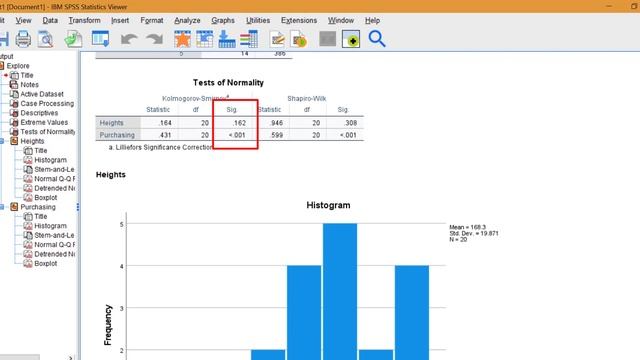Open the Variables icon with colored lines

[249, 39]
